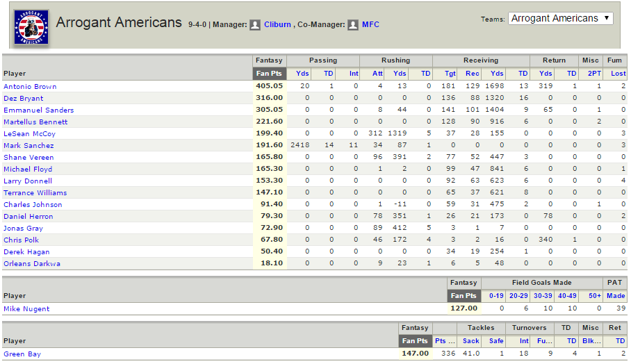
Task: Sort defense by Safe column
Action: (x=496, y=340)
